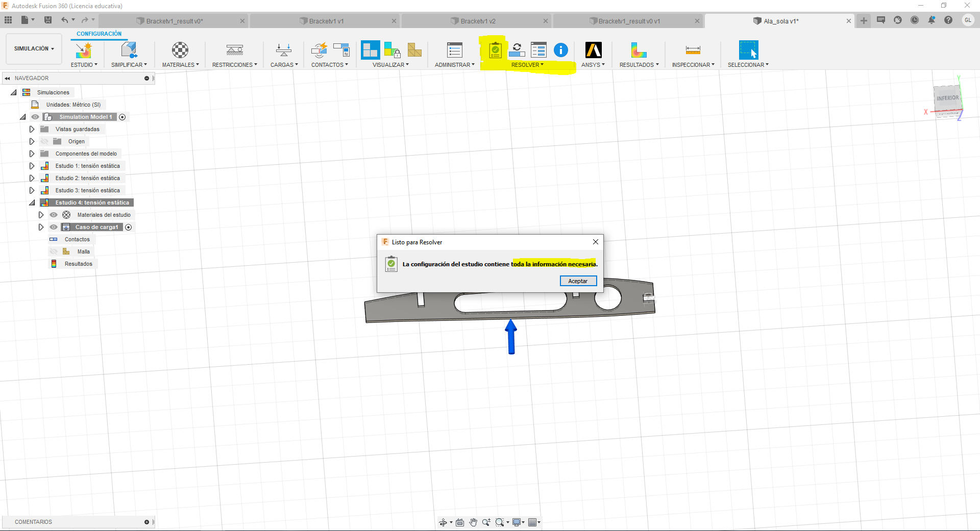Viewport: 980px width, 531px height.
Task: Click the Manage Contacts icon
Action: 341,50
